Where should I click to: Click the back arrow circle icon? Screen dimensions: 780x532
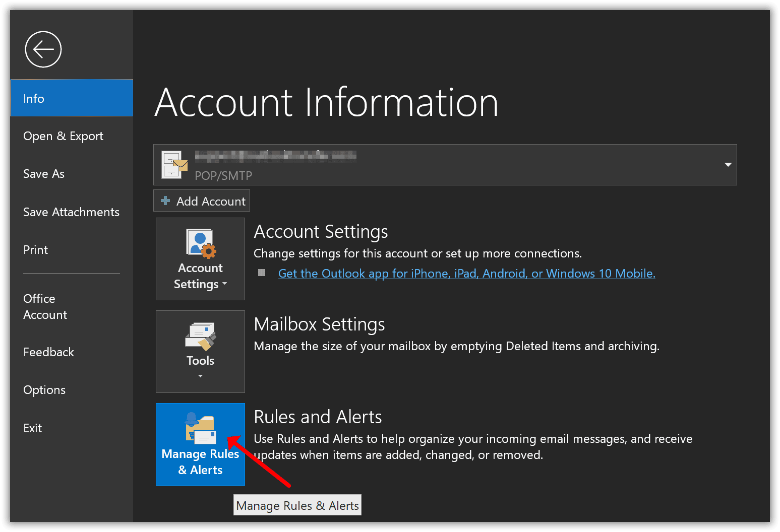[43, 49]
